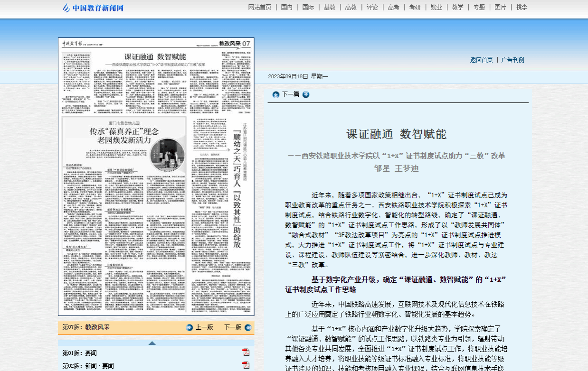
Task: Go to the 高教 section in top navigation
Action: pyautogui.click(x=351, y=7)
